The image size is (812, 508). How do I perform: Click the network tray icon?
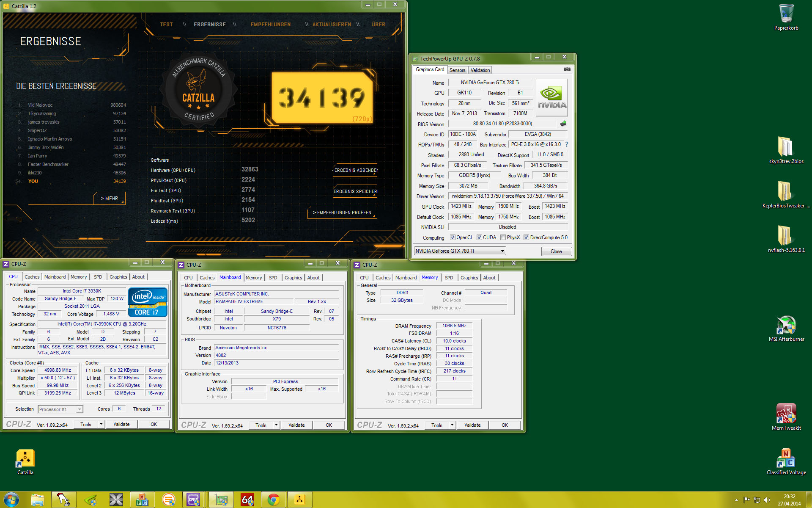(x=757, y=500)
